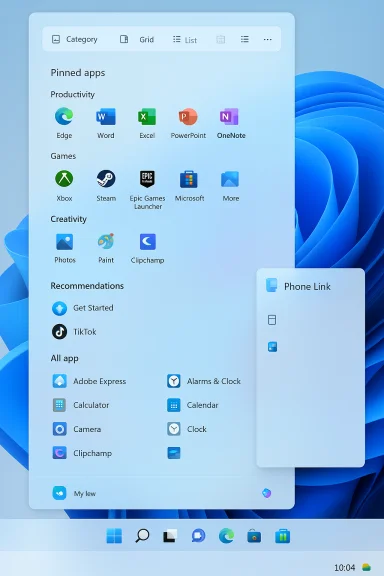Open Adobe Express in All apps

click(89, 381)
